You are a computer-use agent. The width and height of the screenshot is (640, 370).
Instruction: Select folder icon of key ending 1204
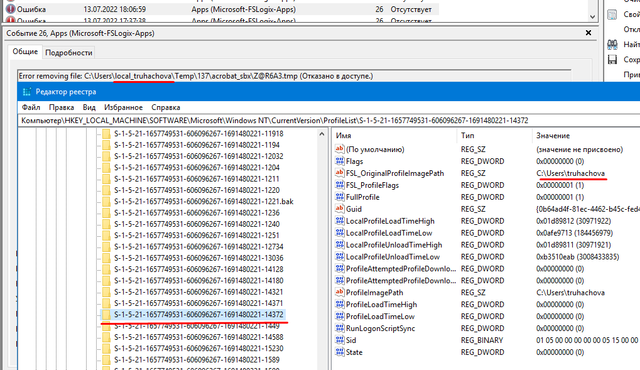pos(106,168)
